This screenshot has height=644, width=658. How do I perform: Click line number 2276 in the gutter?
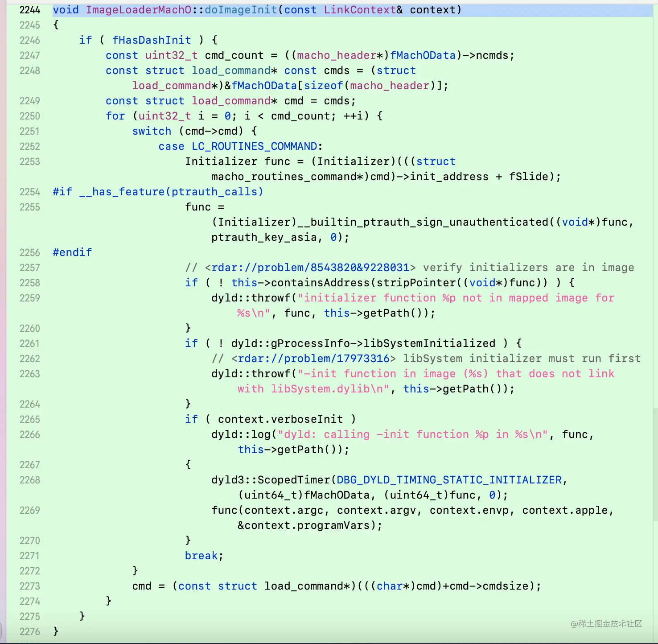[x=30, y=632]
